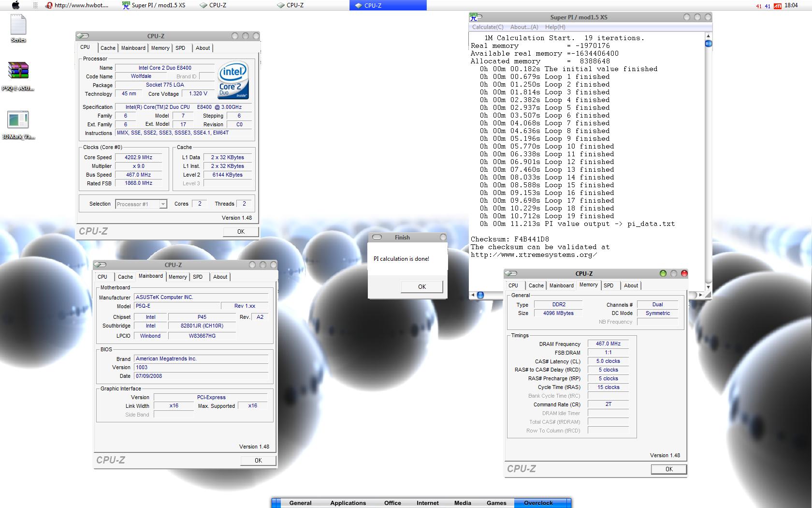Select Cache tab in Memory CPU-Z window

tap(536, 285)
